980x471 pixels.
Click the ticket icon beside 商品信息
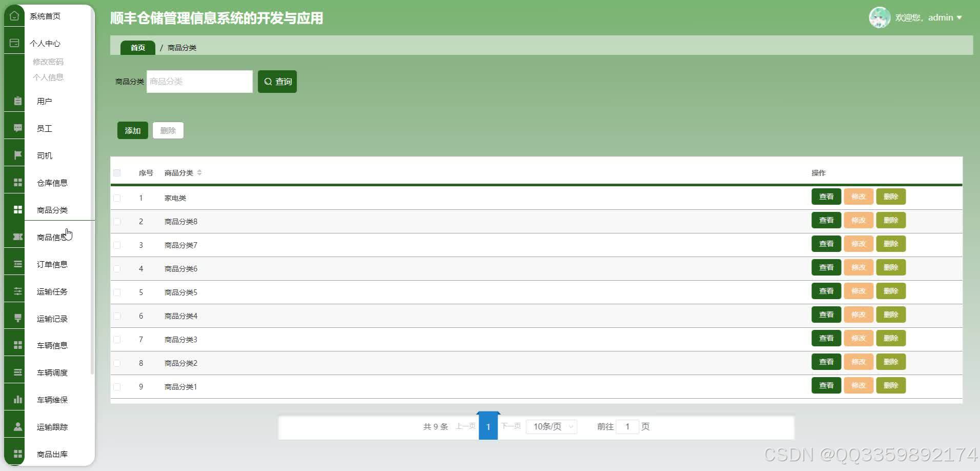point(18,237)
